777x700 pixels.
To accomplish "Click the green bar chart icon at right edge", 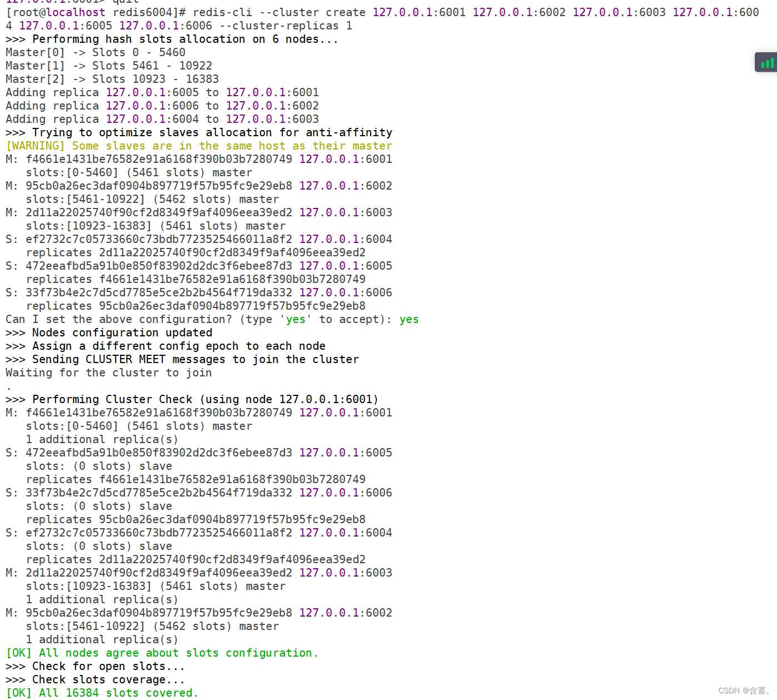I will 767,63.
